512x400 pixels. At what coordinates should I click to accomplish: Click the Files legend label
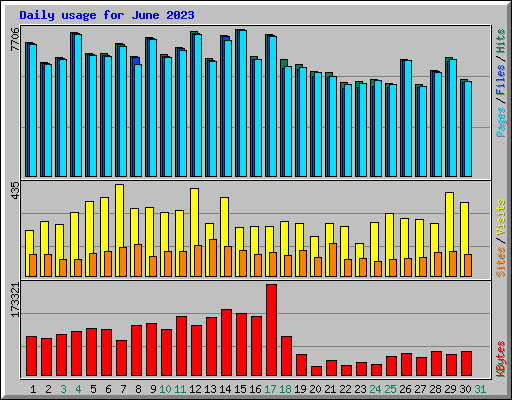(500, 80)
